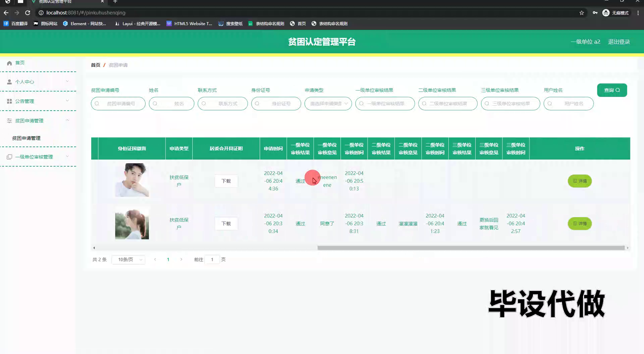Screen dimensions: 644x354
Task: Open Element bookmark
Action: 85,23
